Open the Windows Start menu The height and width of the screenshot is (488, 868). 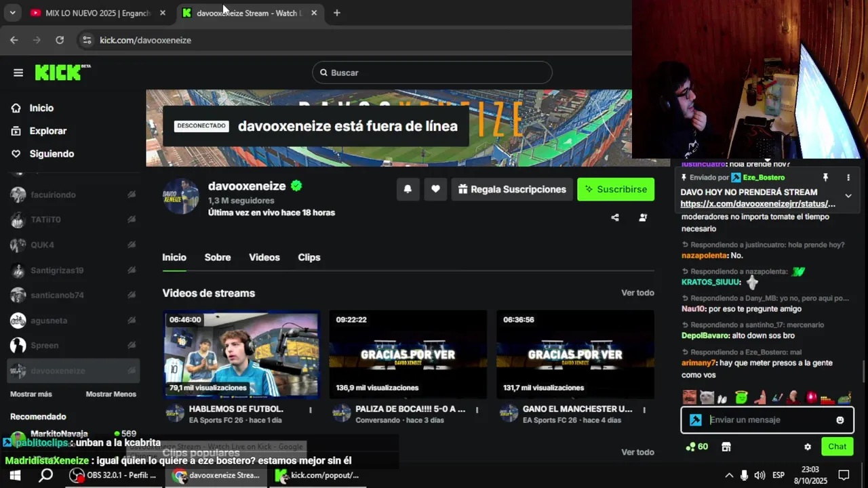[x=15, y=475]
